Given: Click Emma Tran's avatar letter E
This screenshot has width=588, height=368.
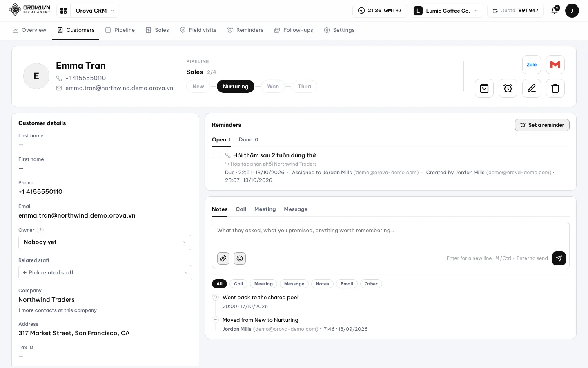Looking at the screenshot, I should coord(36,76).
